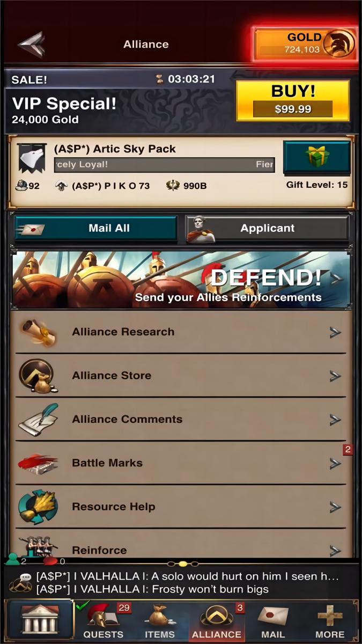Open the Reinforce row arrow

(x=335, y=551)
